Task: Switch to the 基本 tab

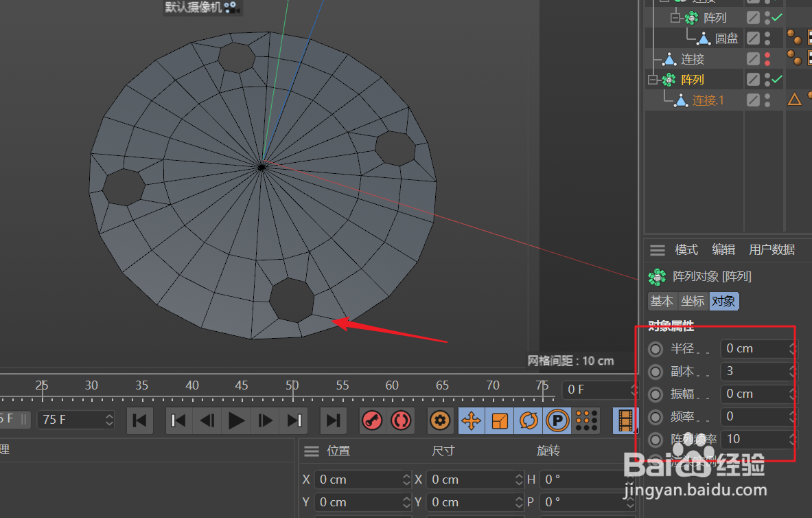Action: coord(662,302)
